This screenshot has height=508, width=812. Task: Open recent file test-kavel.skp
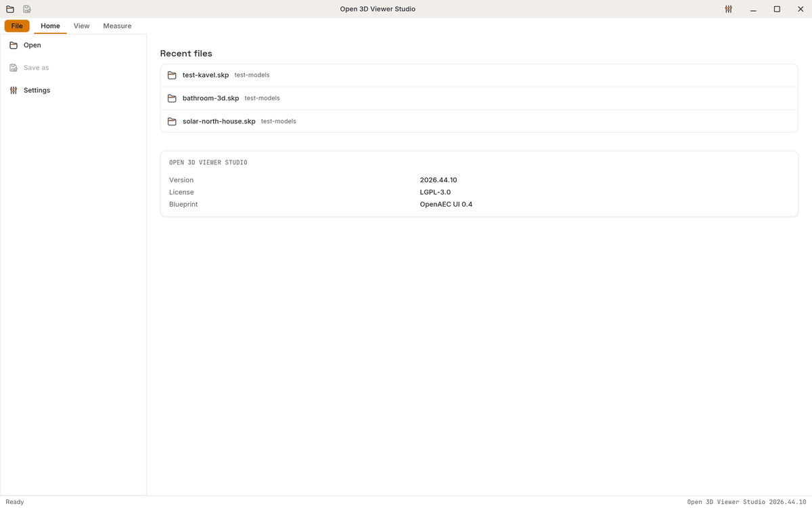479,75
